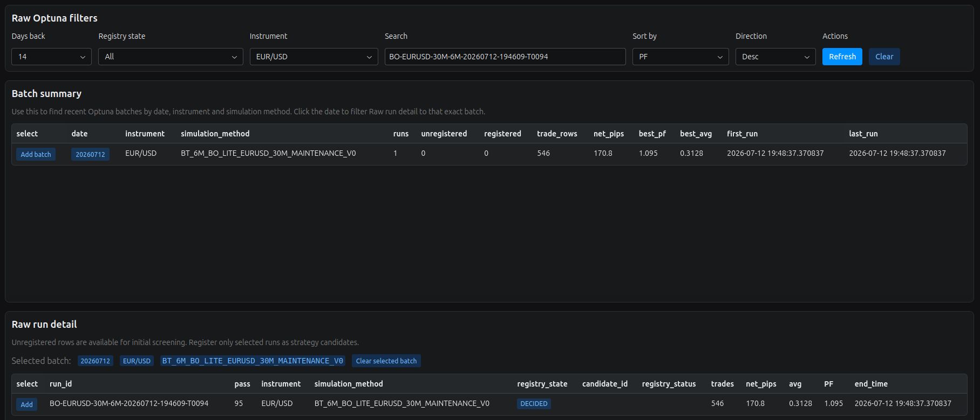980x420 pixels.
Task: Click the runs column header
Action: 401,134
